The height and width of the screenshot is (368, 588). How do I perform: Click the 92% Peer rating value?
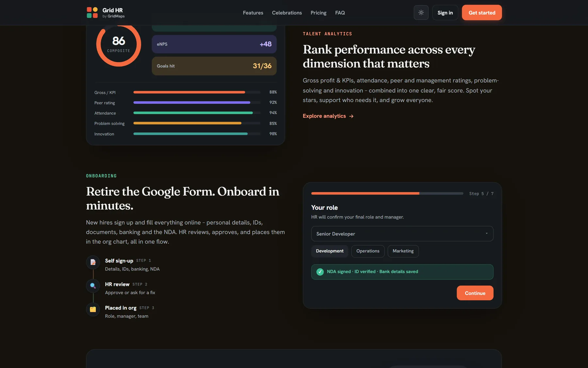pos(273,102)
